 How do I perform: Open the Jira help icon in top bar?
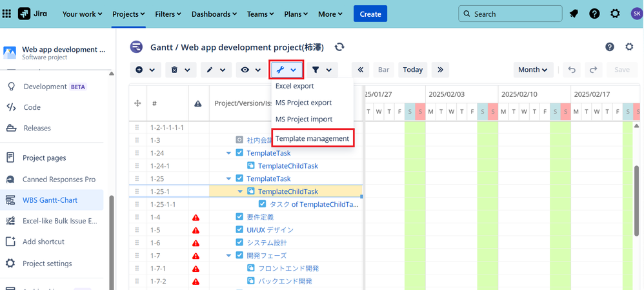point(594,14)
